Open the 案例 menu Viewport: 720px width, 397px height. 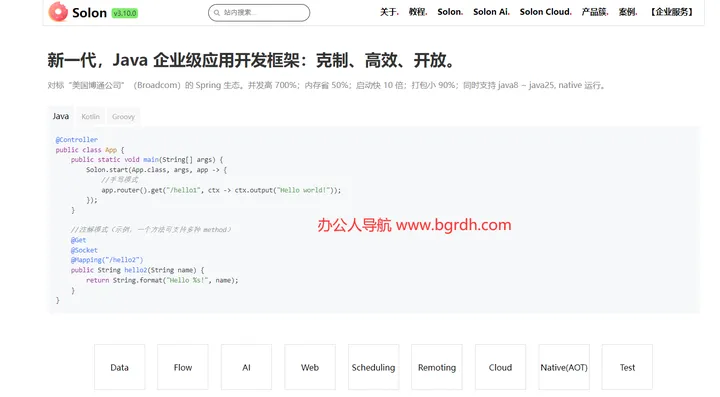(627, 12)
